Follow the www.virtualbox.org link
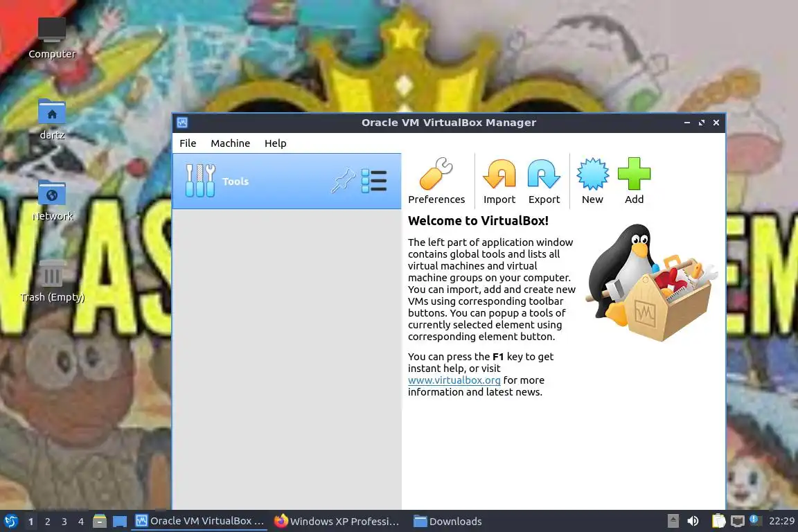Image resolution: width=798 pixels, height=532 pixels. pyautogui.click(x=454, y=380)
